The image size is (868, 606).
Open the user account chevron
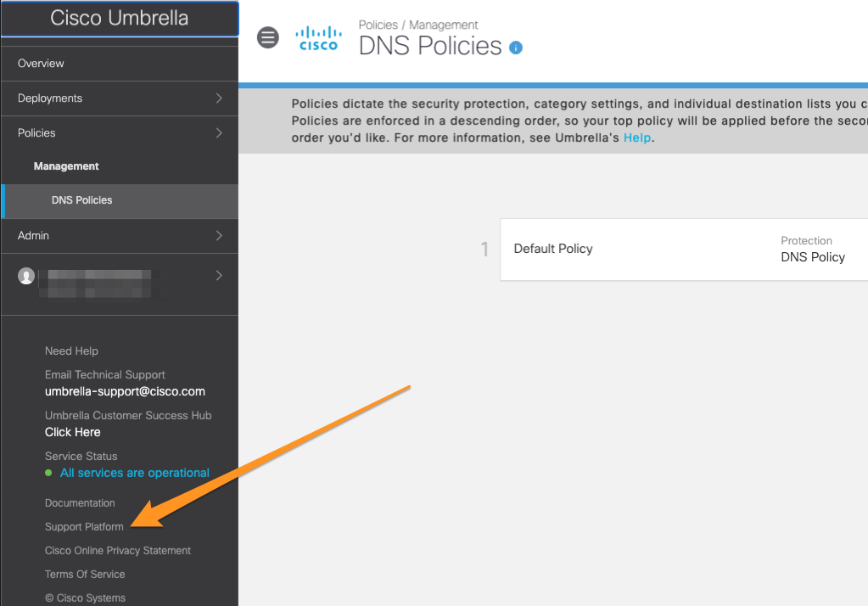tap(219, 275)
